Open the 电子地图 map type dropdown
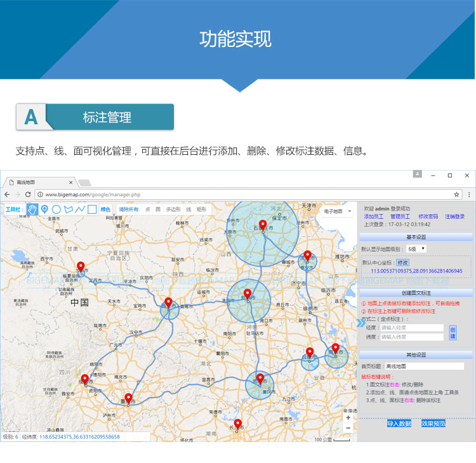 pos(337,211)
